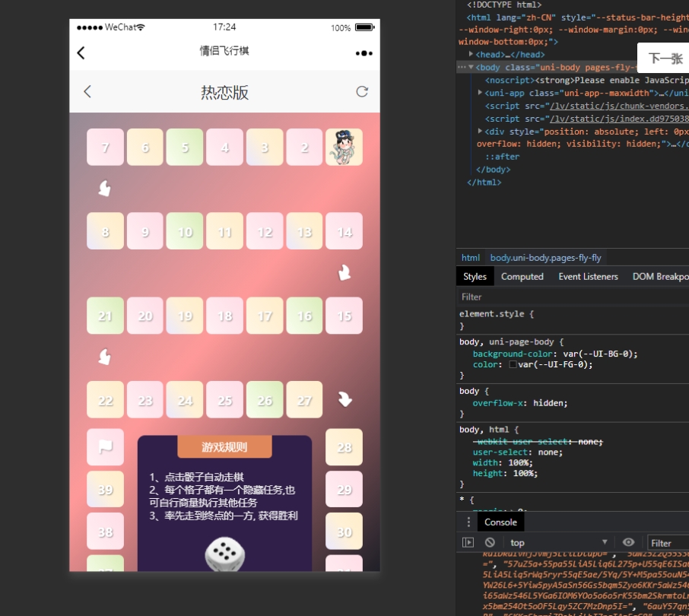This screenshot has height=616, width=689.
Task: Open drawer three-dot menu beside Console
Action: 468,522
